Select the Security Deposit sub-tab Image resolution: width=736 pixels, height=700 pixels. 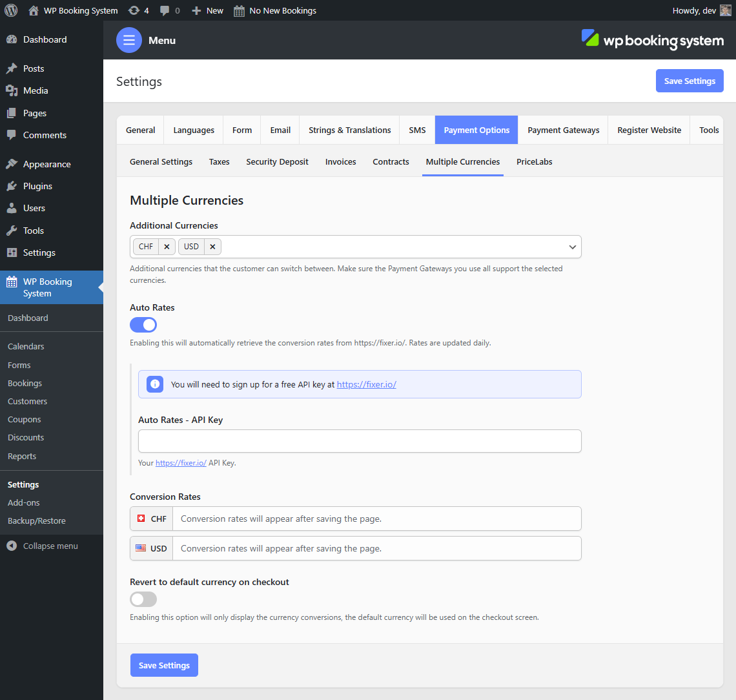tap(278, 161)
